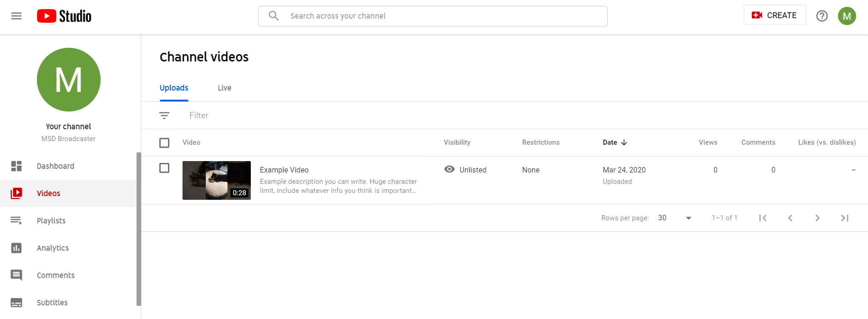Viewport: 868px width, 319px height.
Task: Click the Your channel label
Action: (68, 127)
